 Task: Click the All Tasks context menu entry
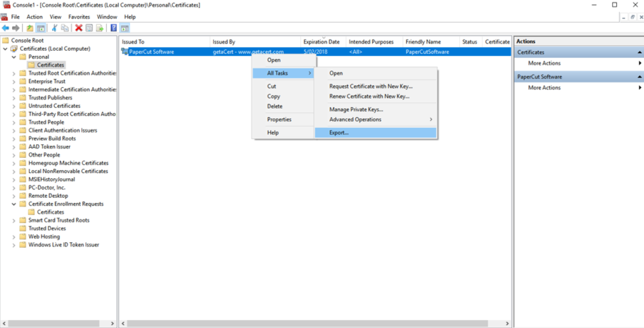coord(283,73)
